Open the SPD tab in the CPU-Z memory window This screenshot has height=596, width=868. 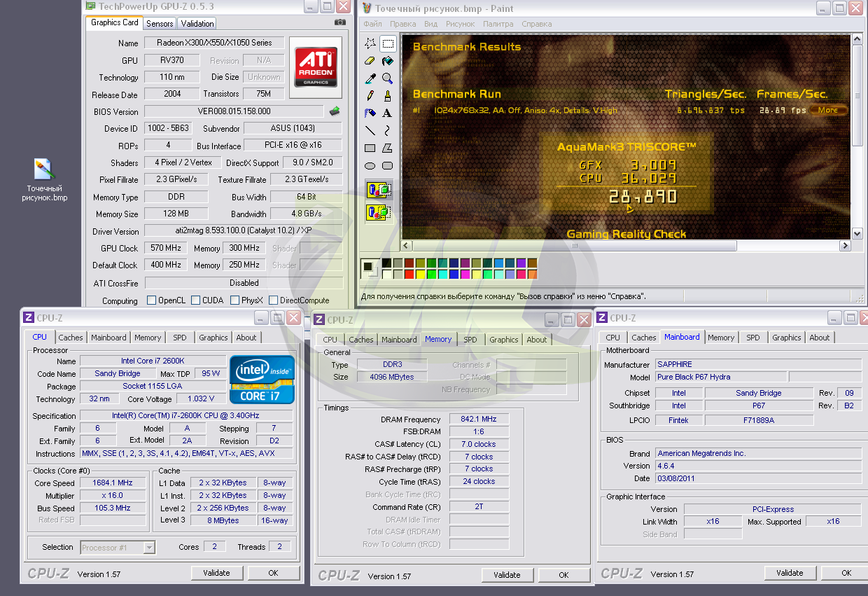pyautogui.click(x=470, y=340)
